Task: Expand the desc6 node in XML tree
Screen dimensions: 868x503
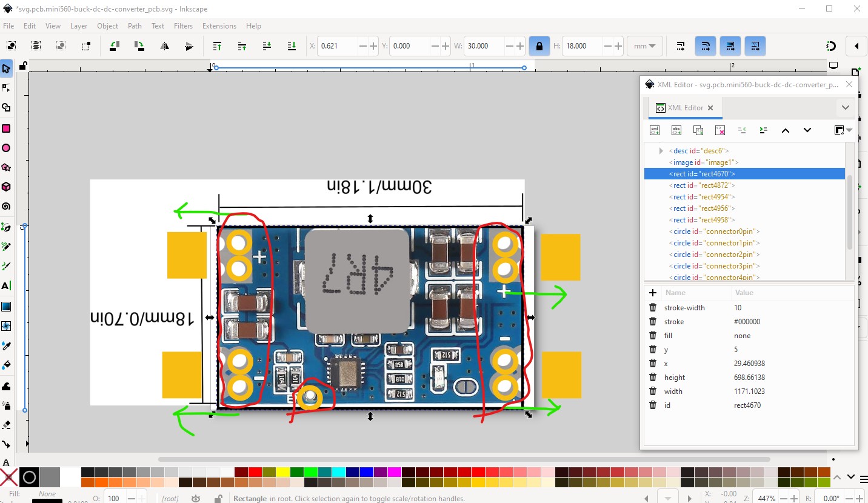Action: coord(661,151)
